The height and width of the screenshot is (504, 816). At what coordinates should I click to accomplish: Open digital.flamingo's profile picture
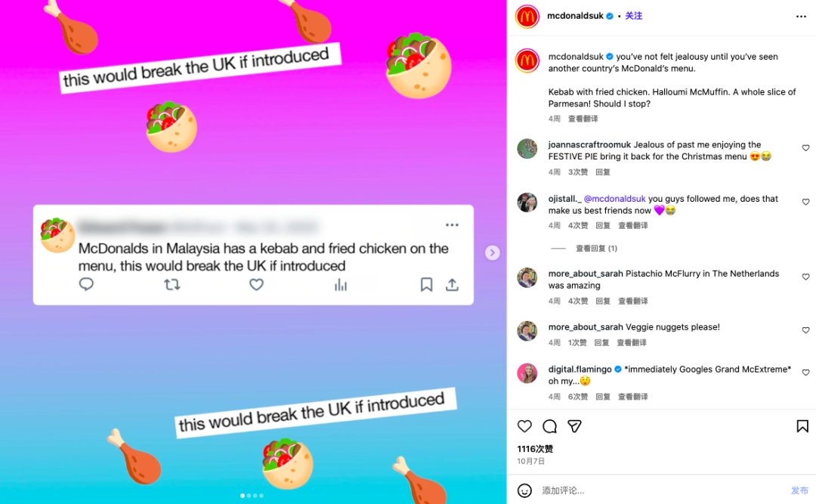click(x=527, y=373)
